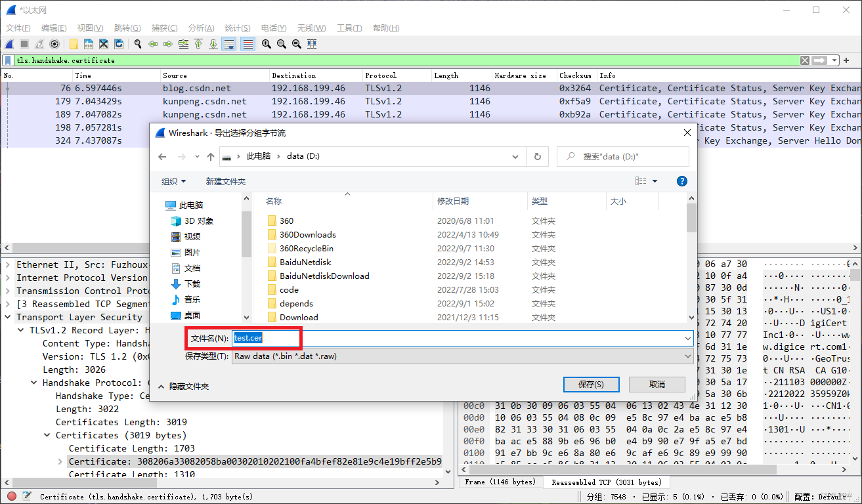The image size is (862, 504).
Task: Select packet 179 from kunpeng.csdn.net
Action: coord(431,101)
